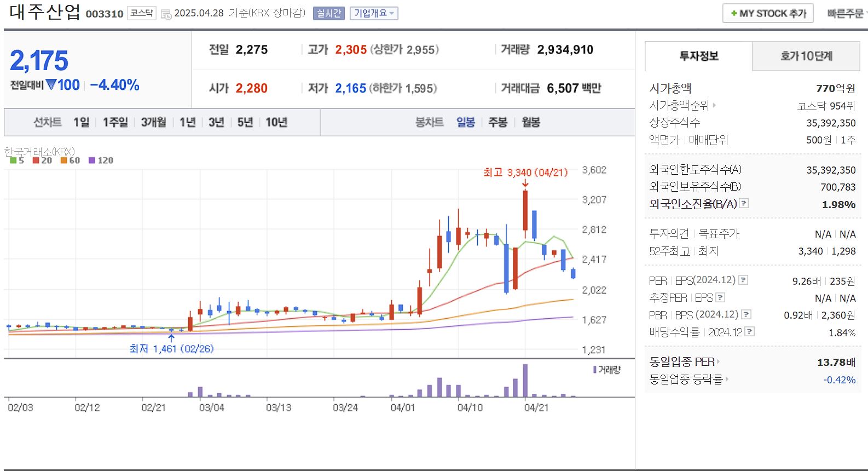Click the 전일 value 2,275
Viewport: 868px width, 471px height.
coord(252,50)
